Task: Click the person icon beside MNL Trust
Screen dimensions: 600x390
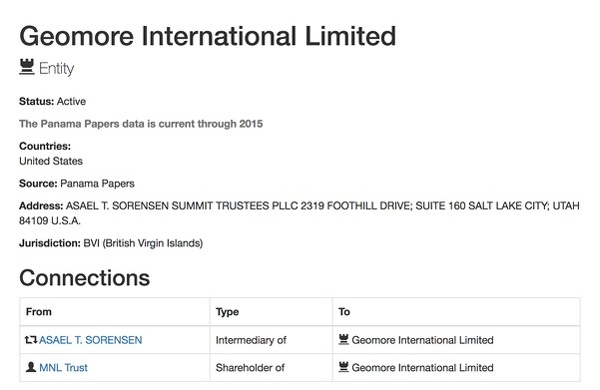Action: point(31,367)
